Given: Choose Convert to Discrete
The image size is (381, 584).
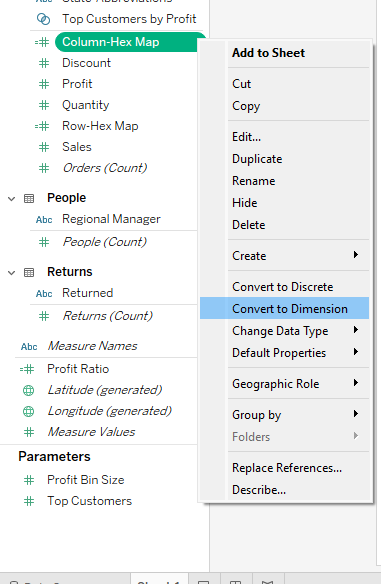Looking at the screenshot, I should (285, 286).
